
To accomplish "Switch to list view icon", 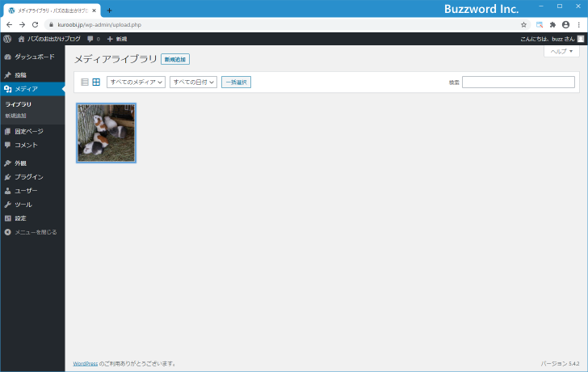I will 85,82.
